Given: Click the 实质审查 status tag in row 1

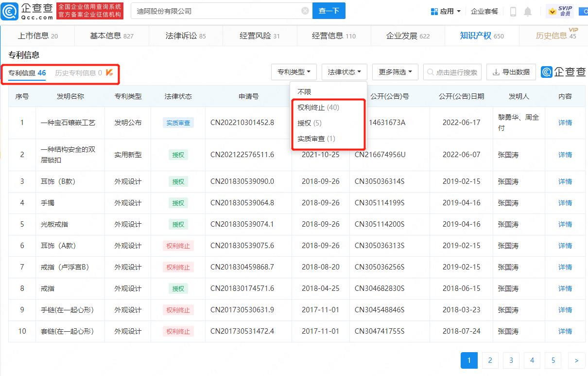Looking at the screenshot, I should pyautogui.click(x=178, y=123).
